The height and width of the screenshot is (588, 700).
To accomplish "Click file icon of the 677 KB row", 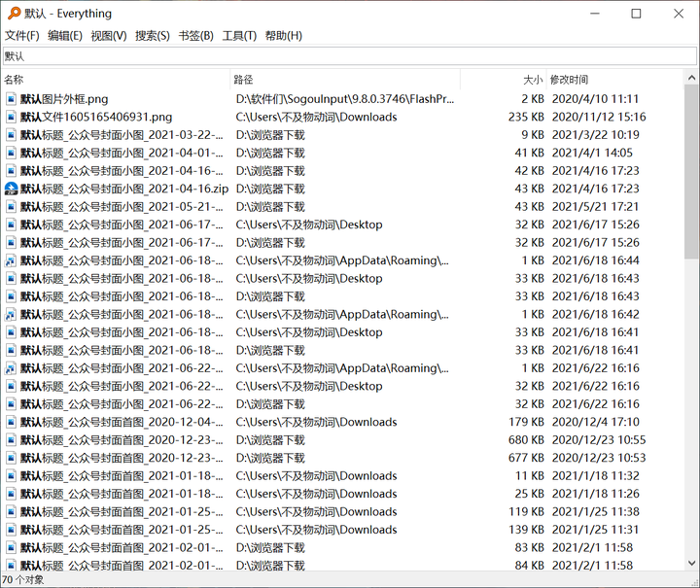I will click(11, 458).
